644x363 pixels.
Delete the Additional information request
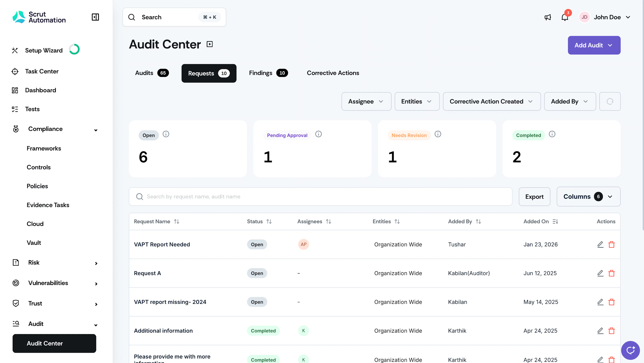611,331
